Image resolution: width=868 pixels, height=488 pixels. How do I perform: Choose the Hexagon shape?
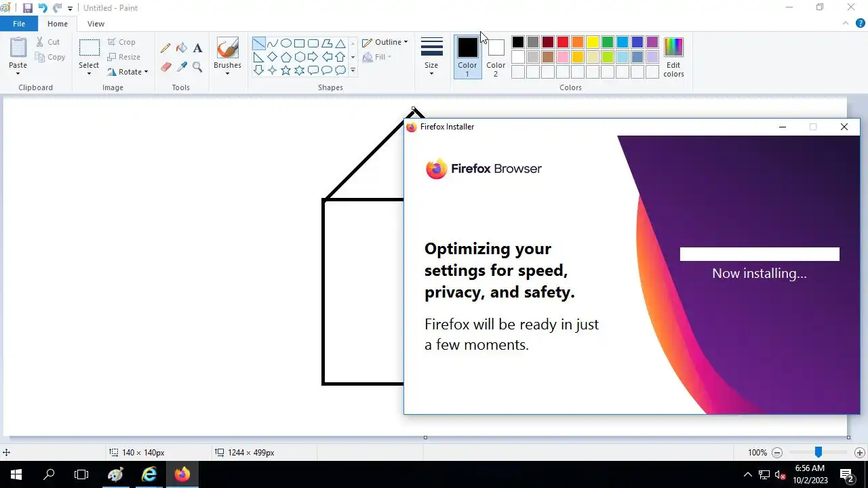click(x=299, y=57)
